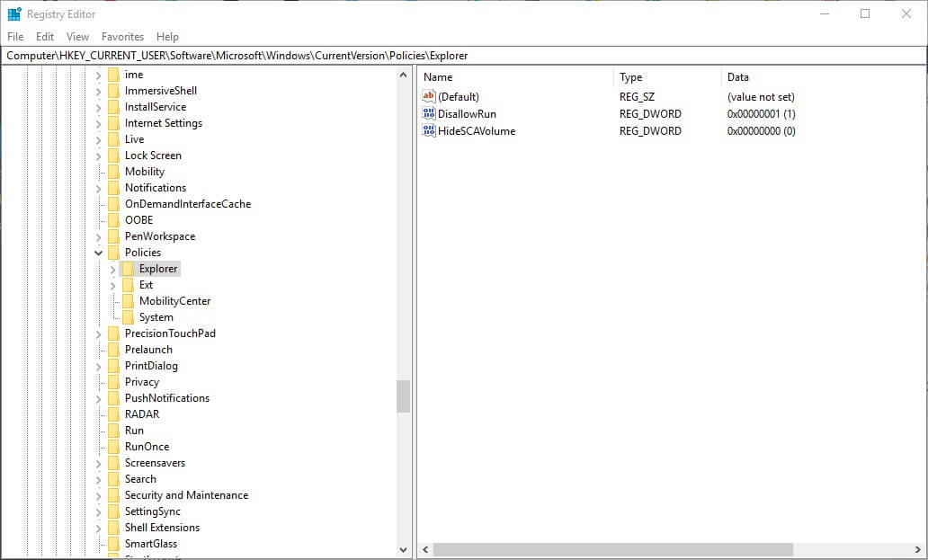Click the InstallService folder icon

click(113, 107)
